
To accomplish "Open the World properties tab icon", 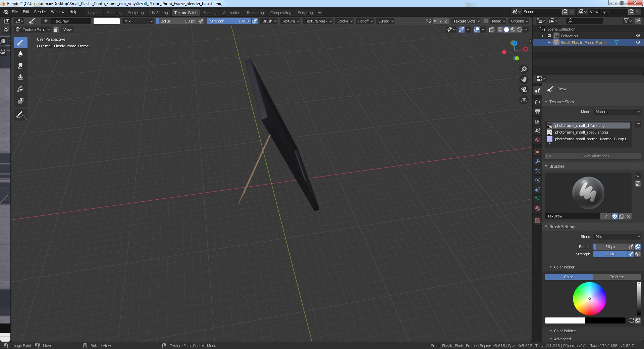I will pos(538,140).
